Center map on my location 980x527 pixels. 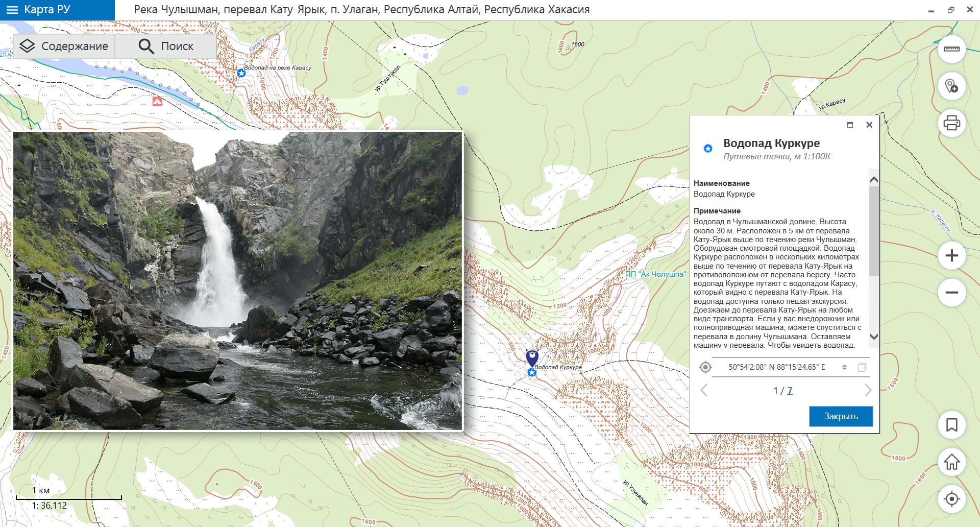(x=951, y=499)
